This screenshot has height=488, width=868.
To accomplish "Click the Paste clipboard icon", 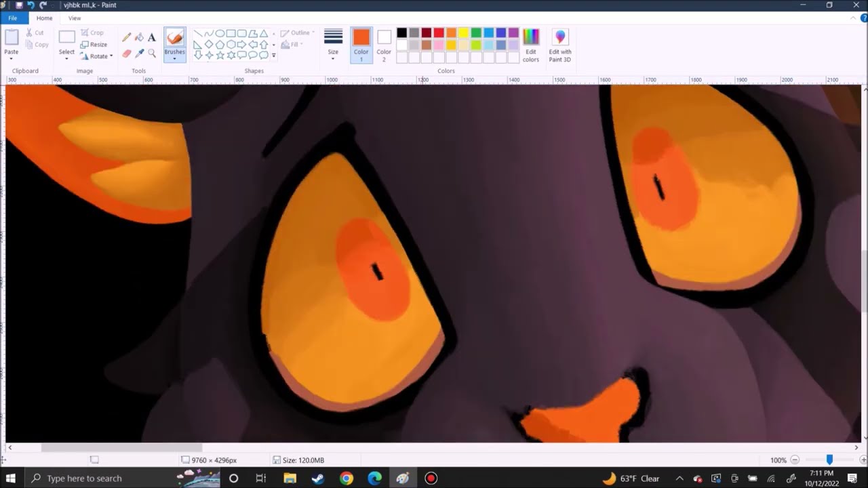I will point(12,37).
